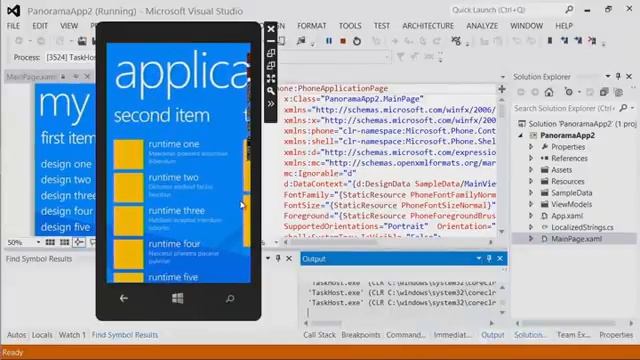Switch to the Call Stack tab
The width and height of the screenshot is (640, 360).
click(x=319, y=335)
